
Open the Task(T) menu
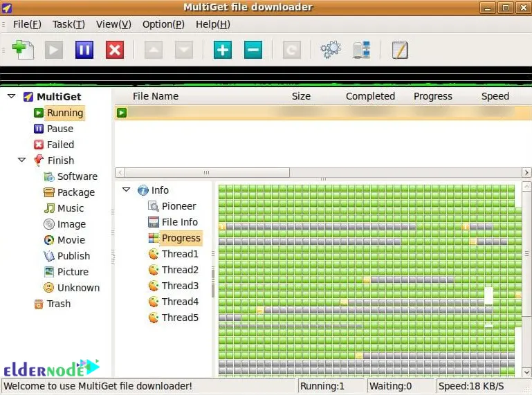point(68,24)
